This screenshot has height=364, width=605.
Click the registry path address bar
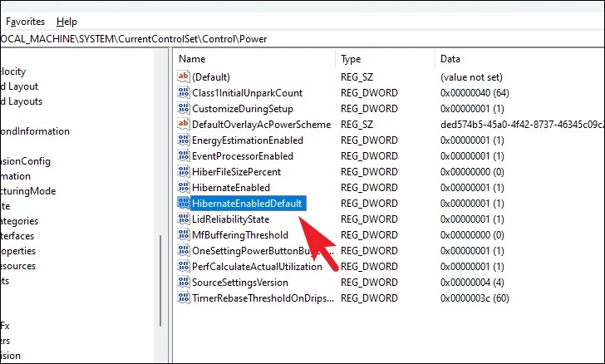[302, 39]
